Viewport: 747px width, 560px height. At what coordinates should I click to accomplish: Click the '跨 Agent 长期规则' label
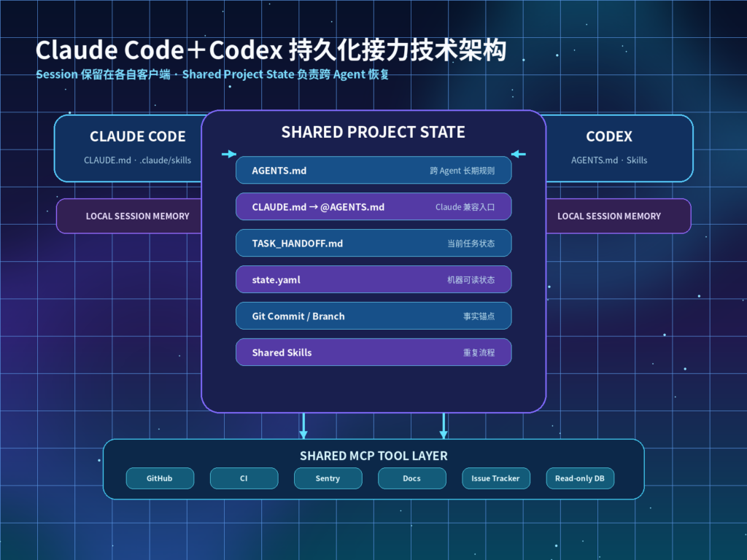[462, 171]
